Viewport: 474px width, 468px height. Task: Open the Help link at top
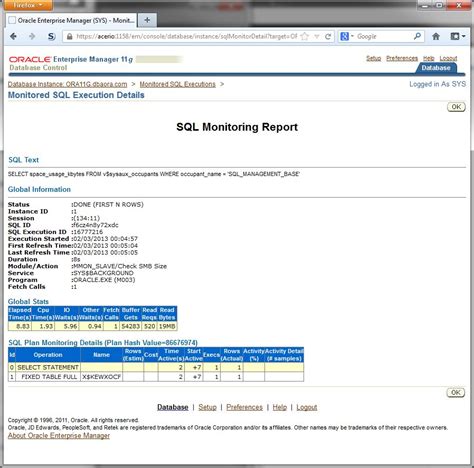429,58
